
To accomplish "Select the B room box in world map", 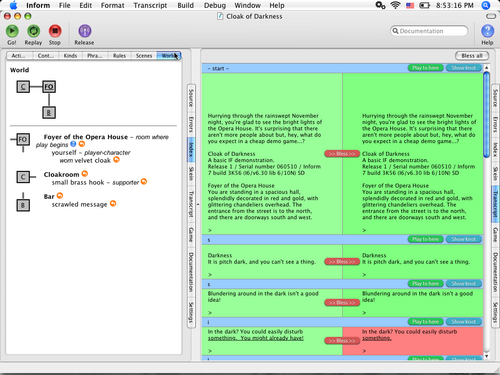I will [x=49, y=113].
